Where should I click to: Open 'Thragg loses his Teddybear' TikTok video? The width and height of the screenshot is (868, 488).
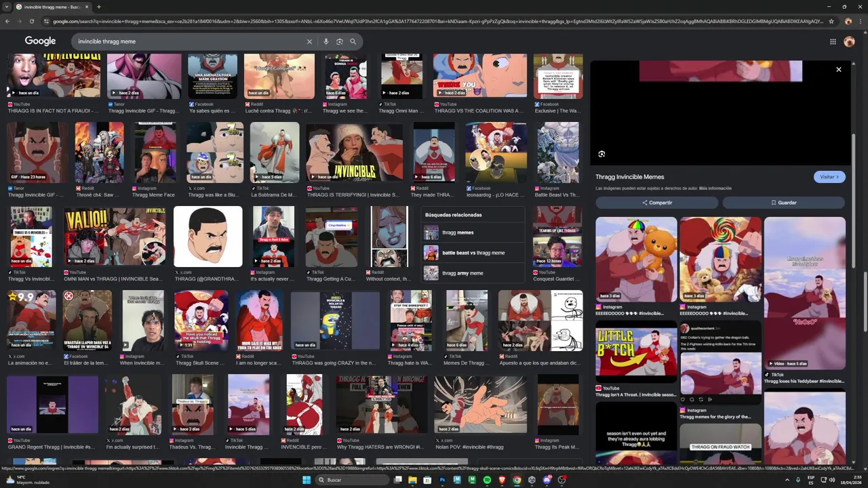click(x=805, y=293)
